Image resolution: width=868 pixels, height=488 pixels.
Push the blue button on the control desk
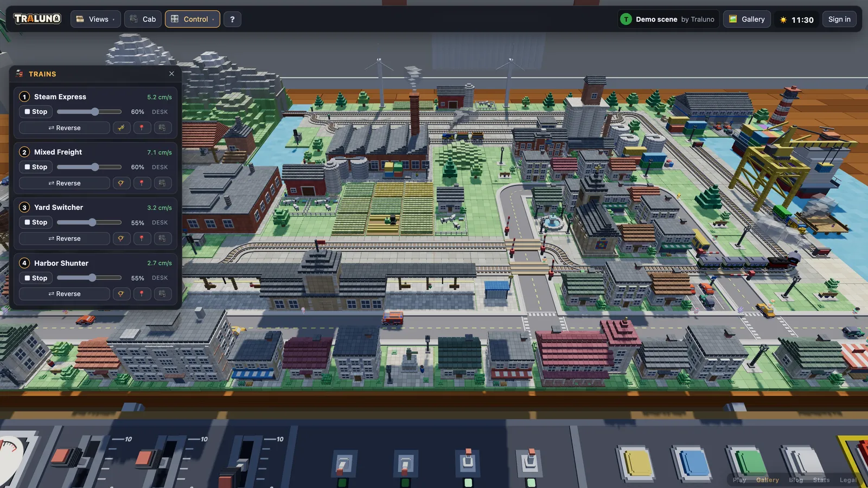(x=693, y=463)
